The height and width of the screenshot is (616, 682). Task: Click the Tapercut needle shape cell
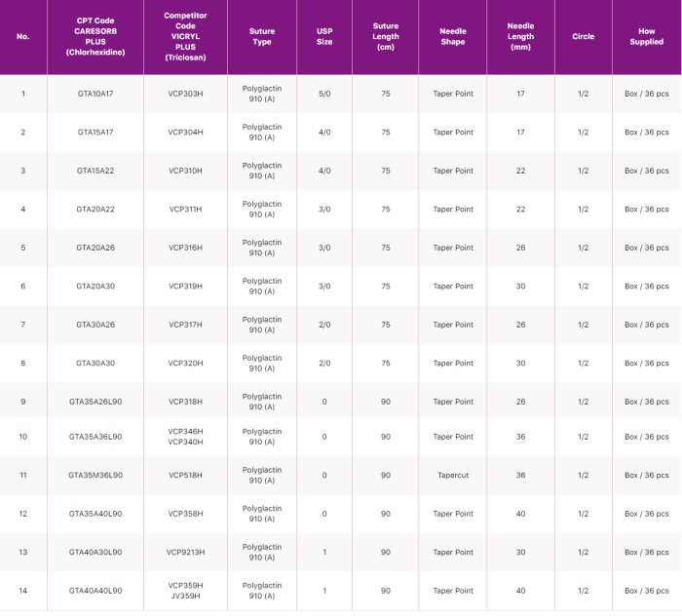(x=453, y=476)
